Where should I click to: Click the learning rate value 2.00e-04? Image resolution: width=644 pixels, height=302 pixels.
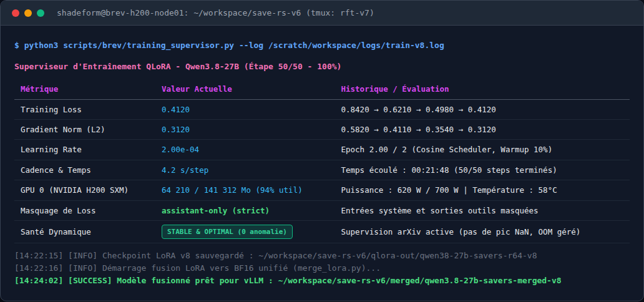pyautogui.click(x=180, y=150)
